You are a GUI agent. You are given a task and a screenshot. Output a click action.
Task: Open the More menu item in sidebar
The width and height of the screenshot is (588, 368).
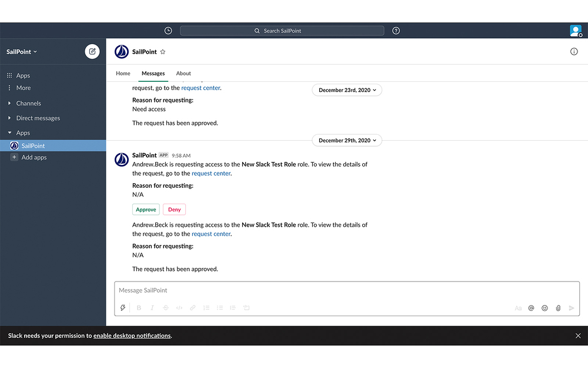pos(19,88)
